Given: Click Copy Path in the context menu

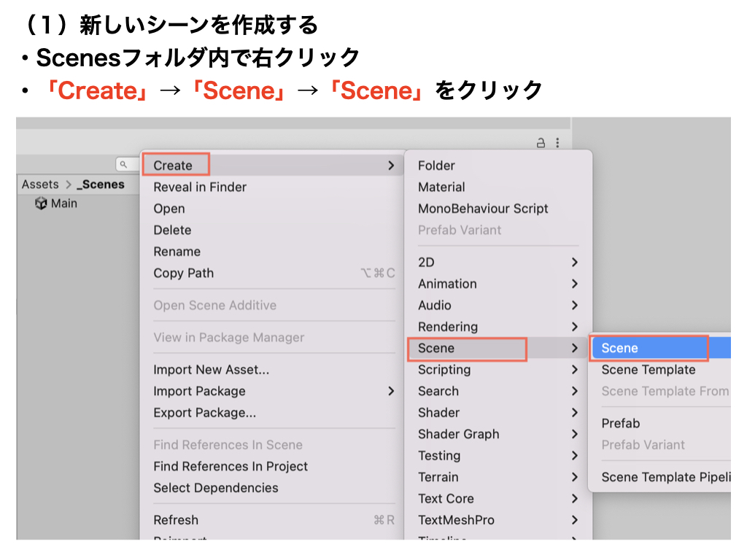Looking at the screenshot, I should pyautogui.click(x=184, y=273).
